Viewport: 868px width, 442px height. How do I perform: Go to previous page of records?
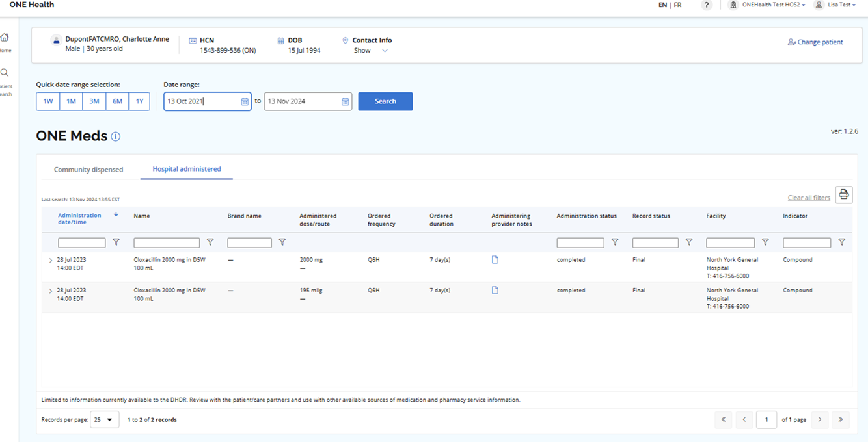point(744,420)
